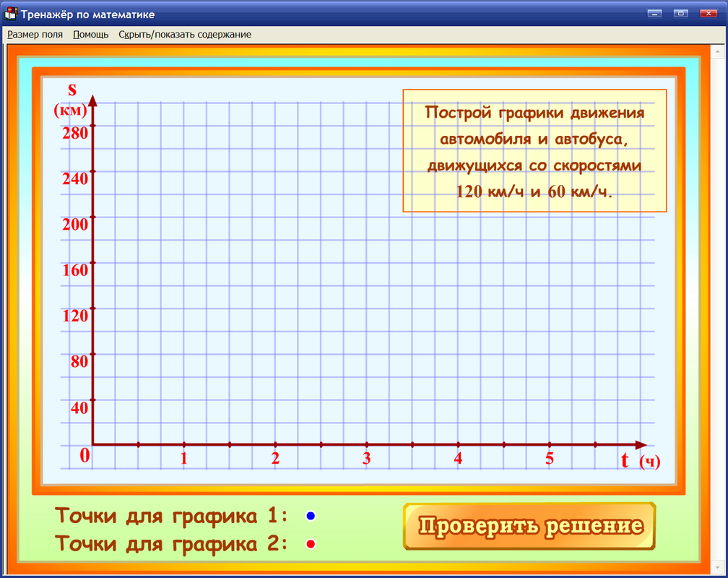Open the Размер поля menu
The image size is (728, 578).
click(35, 34)
